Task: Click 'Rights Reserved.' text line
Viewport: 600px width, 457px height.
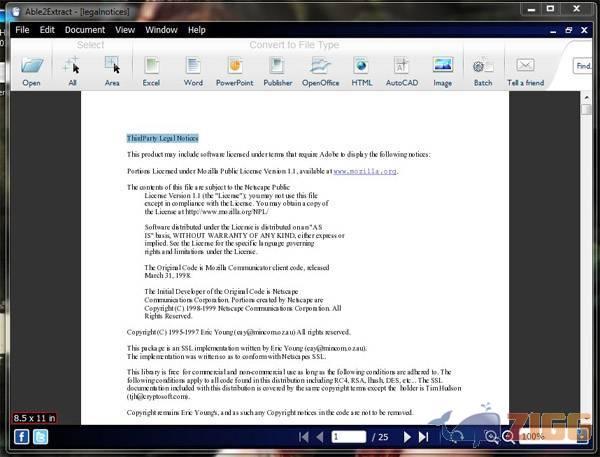Action: 168,316
